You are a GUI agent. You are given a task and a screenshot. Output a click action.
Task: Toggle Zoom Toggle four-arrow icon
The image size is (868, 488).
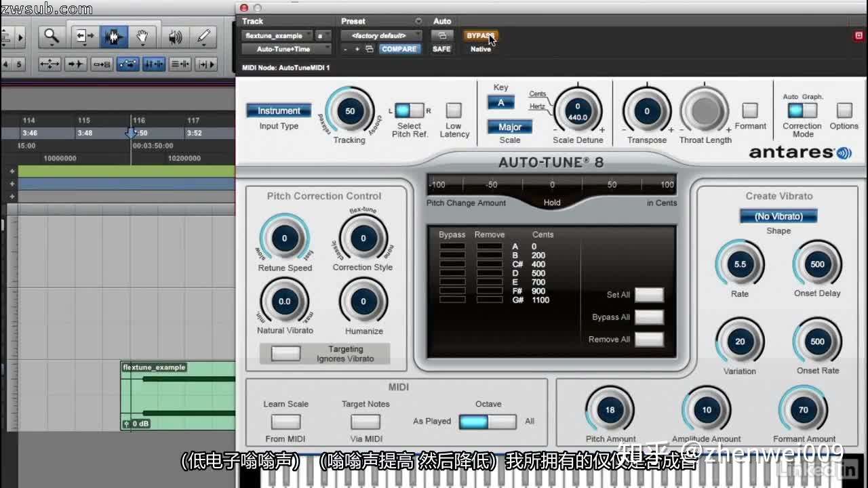pos(50,64)
